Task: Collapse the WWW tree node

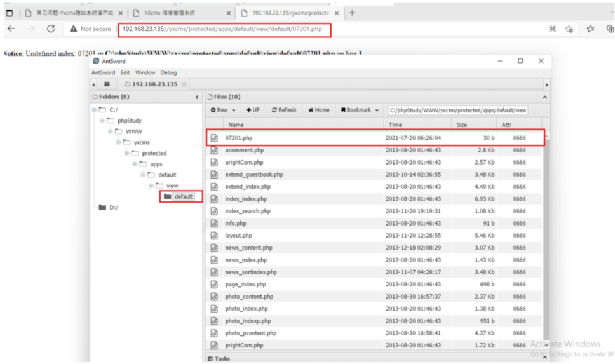Action: 111,131
